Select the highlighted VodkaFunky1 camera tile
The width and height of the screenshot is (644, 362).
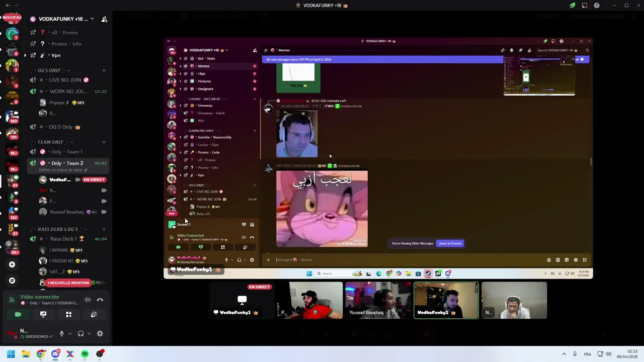[446, 301]
